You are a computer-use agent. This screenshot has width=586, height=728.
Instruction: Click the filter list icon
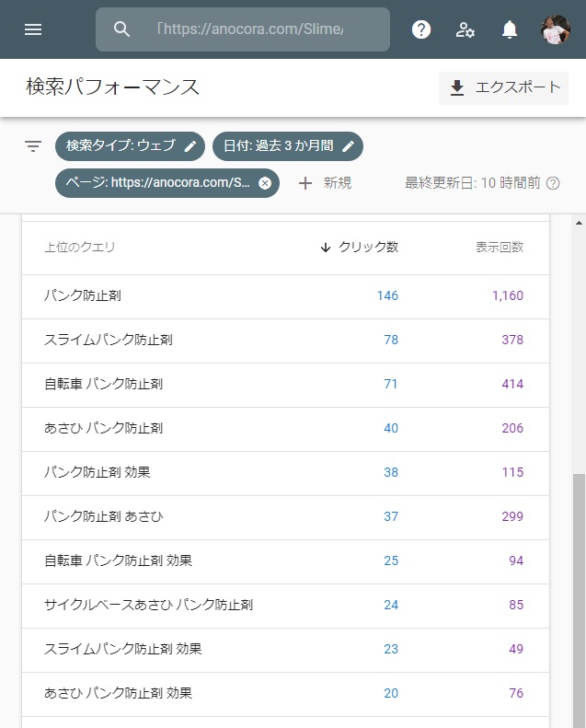pyautogui.click(x=33, y=146)
